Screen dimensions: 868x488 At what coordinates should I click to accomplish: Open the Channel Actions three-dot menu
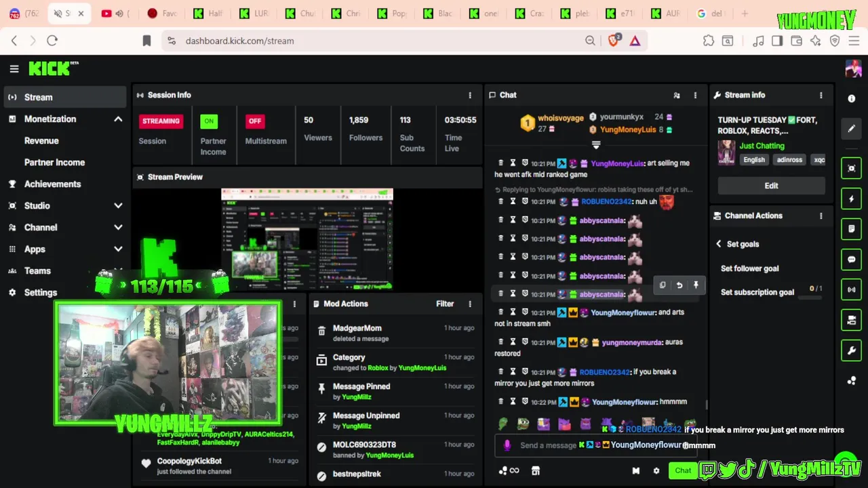pyautogui.click(x=821, y=216)
